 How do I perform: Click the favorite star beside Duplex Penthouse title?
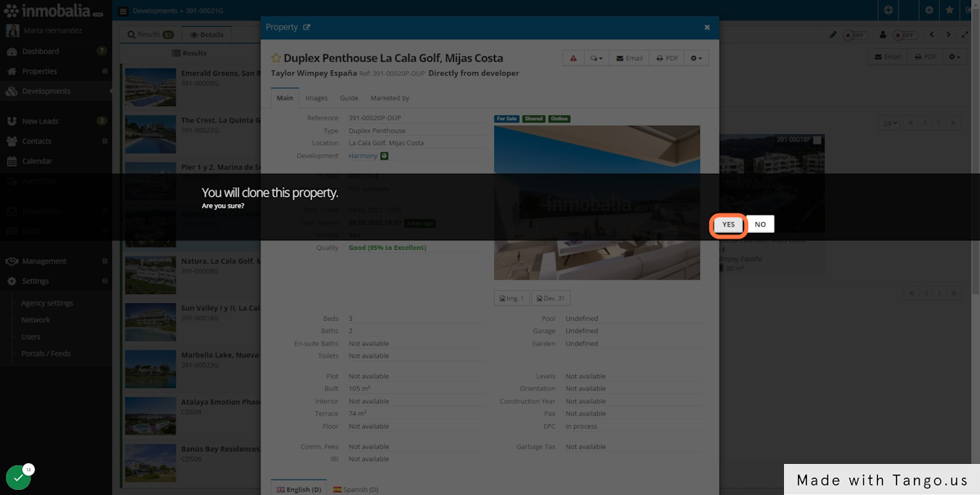tap(276, 59)
